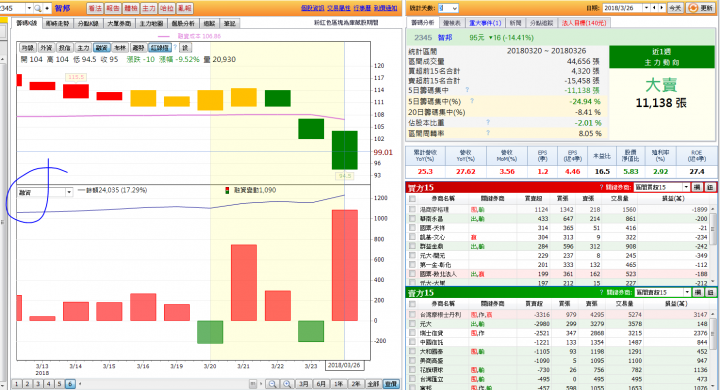Image resolution: width=720 pixels, height=390 pixels.
Task: Open the stock code combo dropdown arrow
Action: [x=29, y=8]
